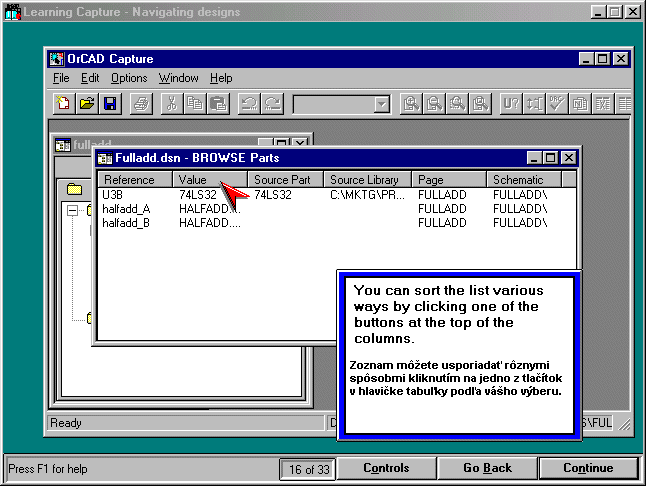Viewport: 646px width, 486px height.
Task: Click the Undo arrow toolbar icon
Action: coord(250,103)
